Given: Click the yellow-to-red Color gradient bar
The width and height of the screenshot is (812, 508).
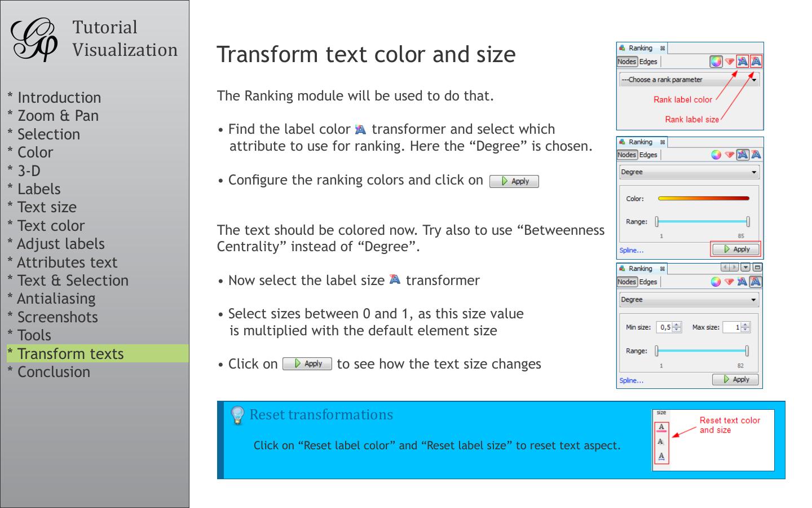Looking at the screenshot, I should pos(704,199).
